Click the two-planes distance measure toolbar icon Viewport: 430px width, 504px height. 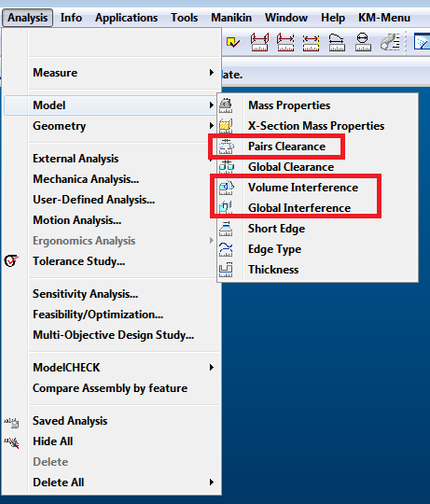tap(259, 42)
